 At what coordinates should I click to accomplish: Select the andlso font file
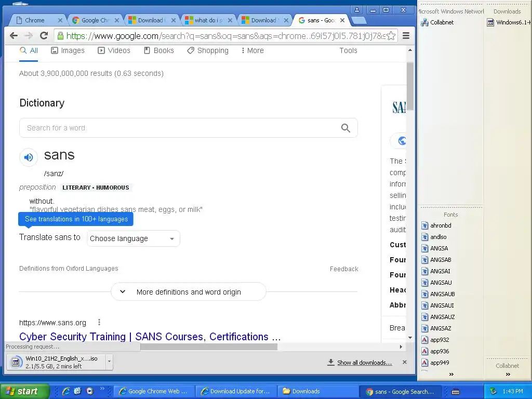(x=434, y=237)
